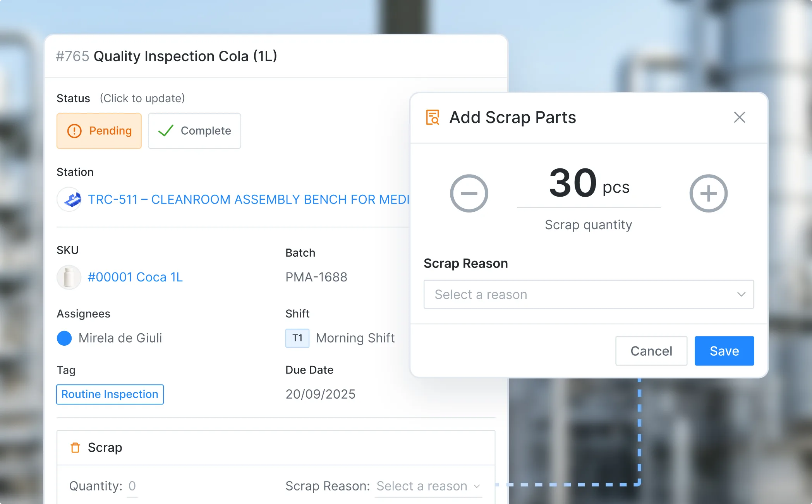Click the orange trash icon beside Scrap

75,447
